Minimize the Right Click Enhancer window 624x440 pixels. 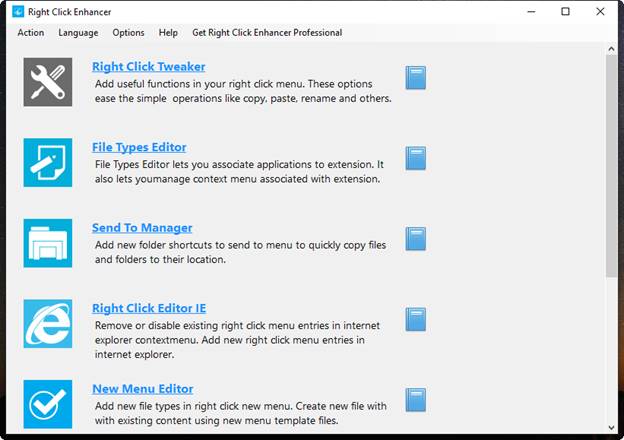(x=531, y=12)
